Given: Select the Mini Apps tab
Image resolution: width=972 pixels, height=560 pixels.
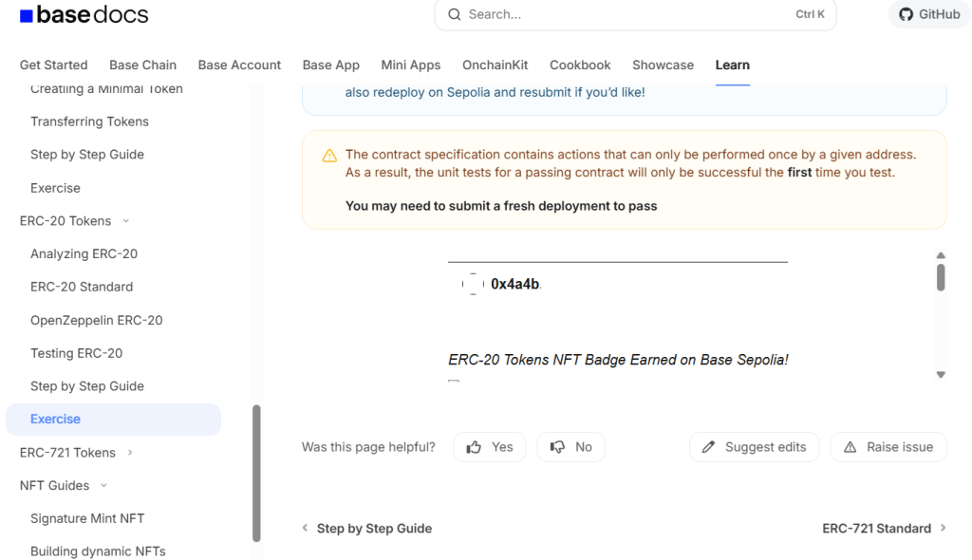Looking at the screenshot, I should tap(411, 65).
